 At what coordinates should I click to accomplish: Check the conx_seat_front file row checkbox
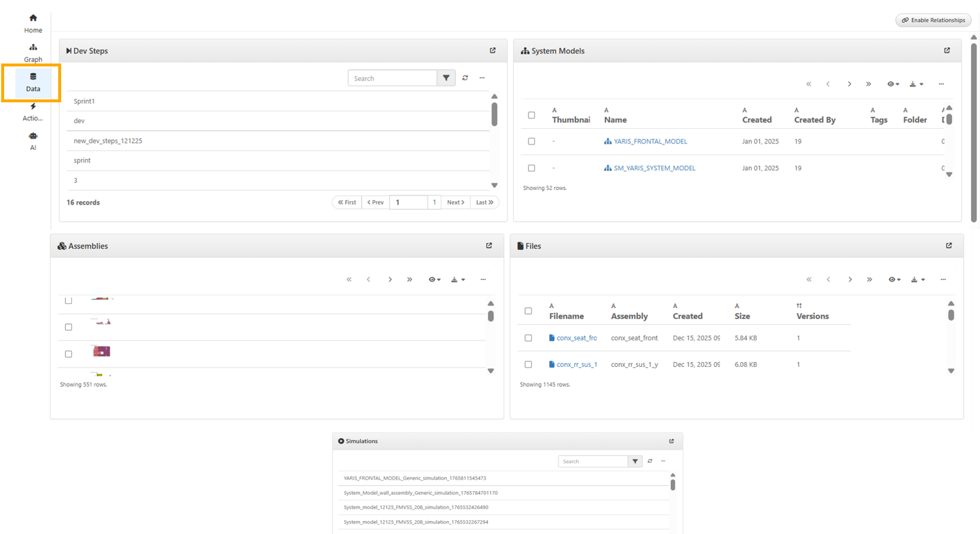(x=528, y=338)
